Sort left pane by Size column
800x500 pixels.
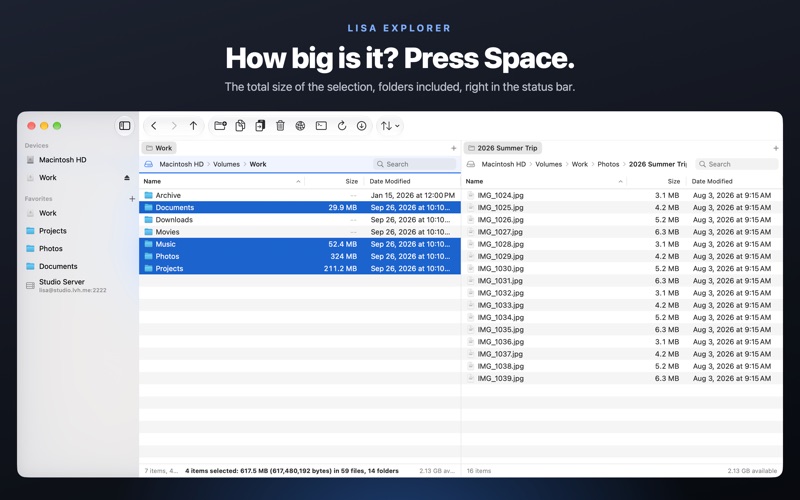334,181
